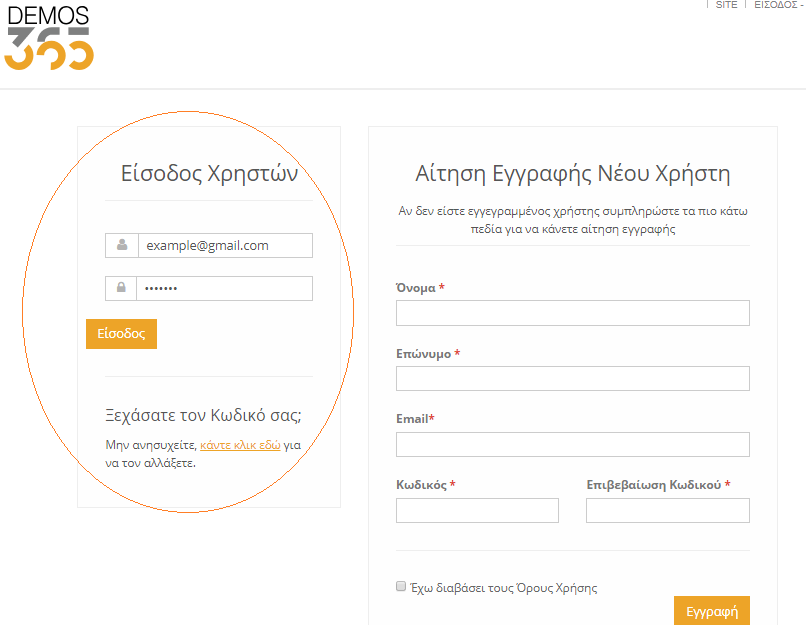Click the Επώνυμο input field
Viewport: 810px width, 625px height.
point(573,378)
